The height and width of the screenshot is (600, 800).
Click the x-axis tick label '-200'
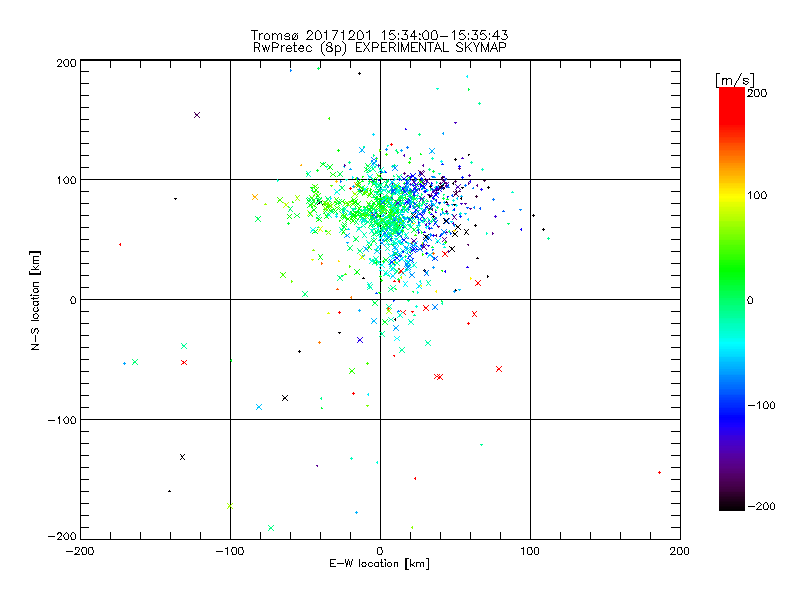(x=80, y=552)
